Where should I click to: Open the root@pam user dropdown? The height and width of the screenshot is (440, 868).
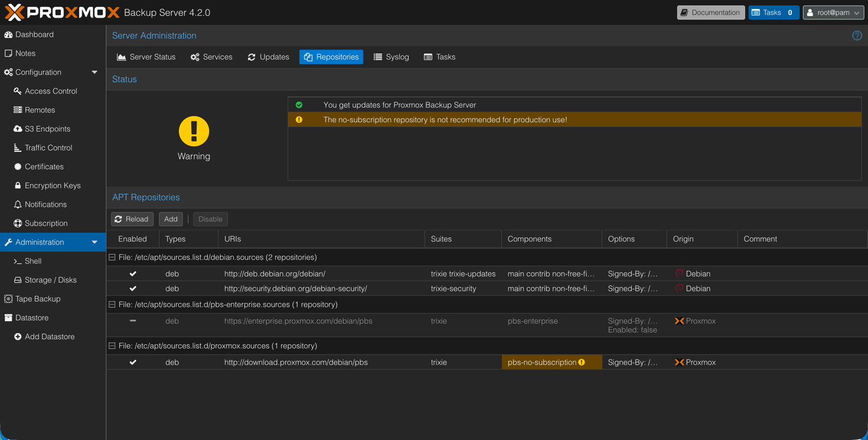pos(833,12)
